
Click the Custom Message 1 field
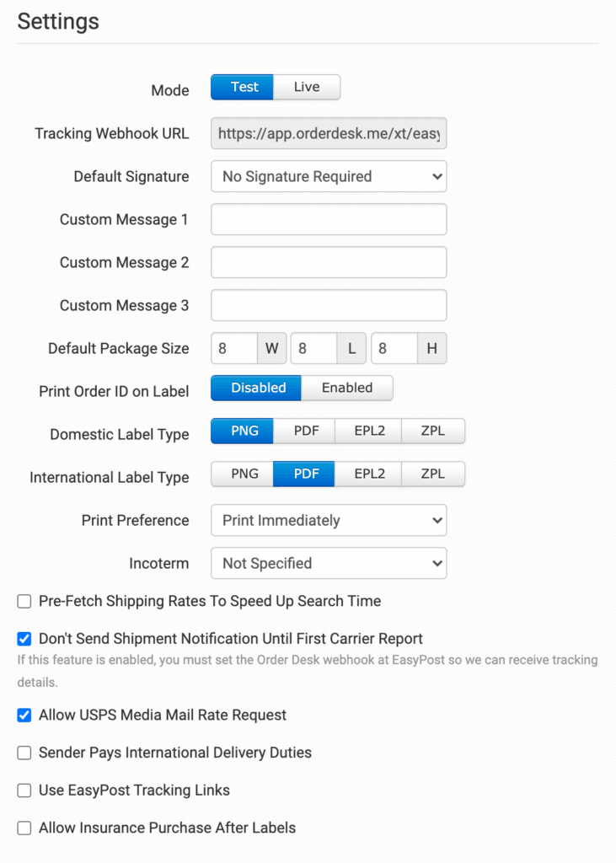(329, 220)
